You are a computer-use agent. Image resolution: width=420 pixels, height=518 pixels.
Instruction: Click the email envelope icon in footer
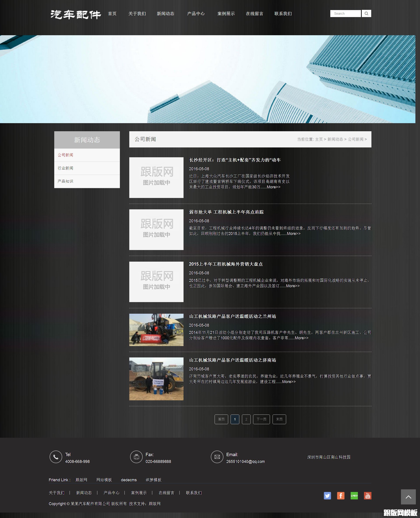[217, 457]
